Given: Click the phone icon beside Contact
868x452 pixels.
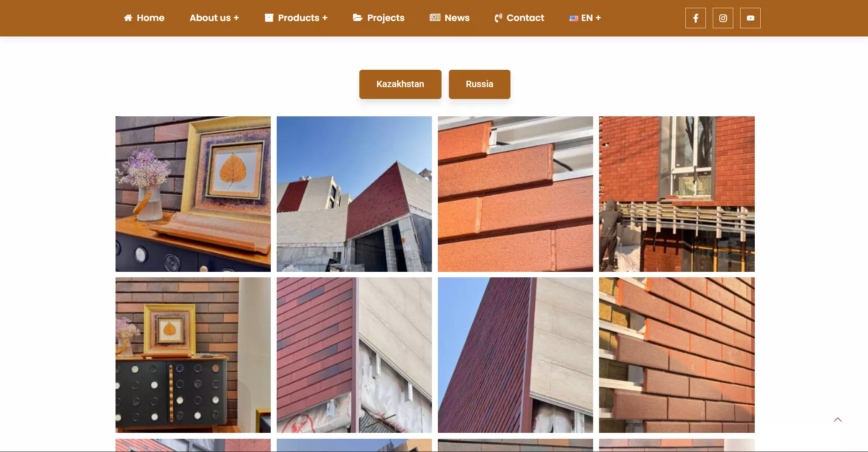Looking at the screenshot, I should tap(498, 18).
